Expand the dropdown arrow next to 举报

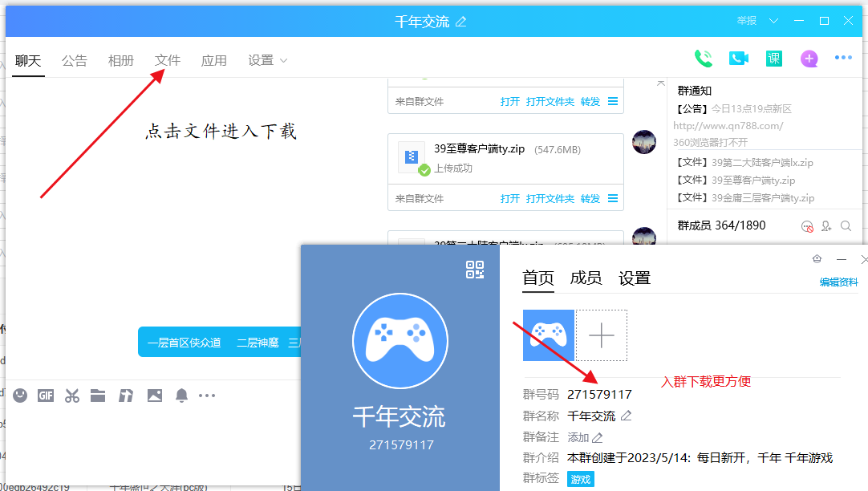pos(774,21)
